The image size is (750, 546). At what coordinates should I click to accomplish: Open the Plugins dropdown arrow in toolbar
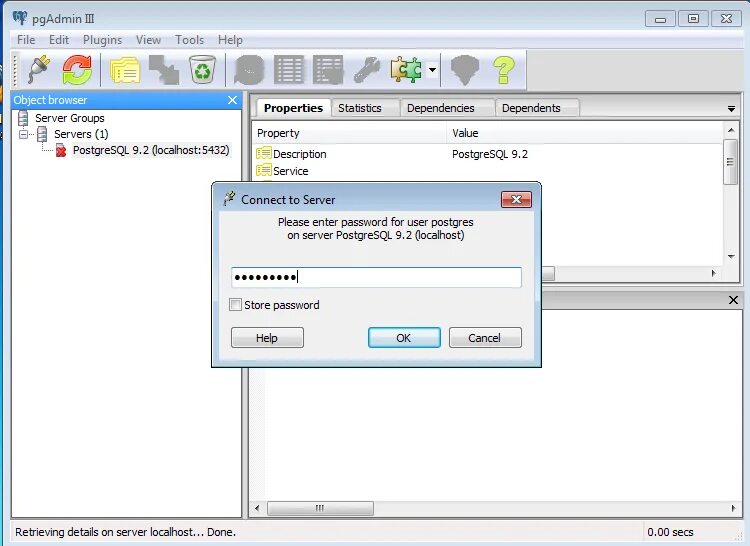click(432, 70)
